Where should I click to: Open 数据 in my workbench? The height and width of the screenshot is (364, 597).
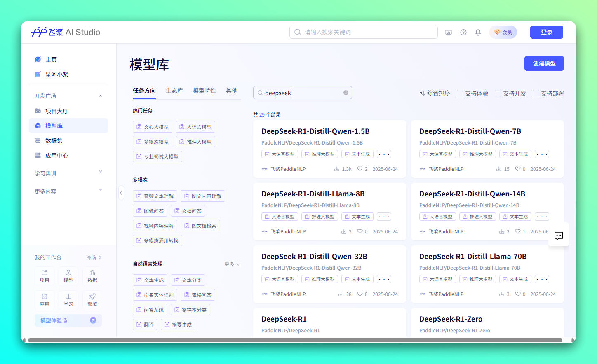[x=92, y=276]
